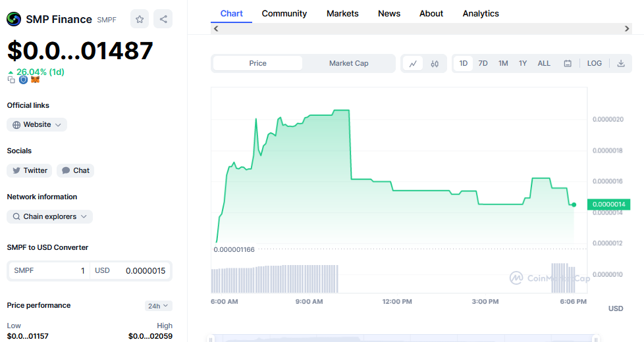Viewport: 644px width, 342px height.
Task: Open the calendar date range picker
Action: tap(568, 64)
